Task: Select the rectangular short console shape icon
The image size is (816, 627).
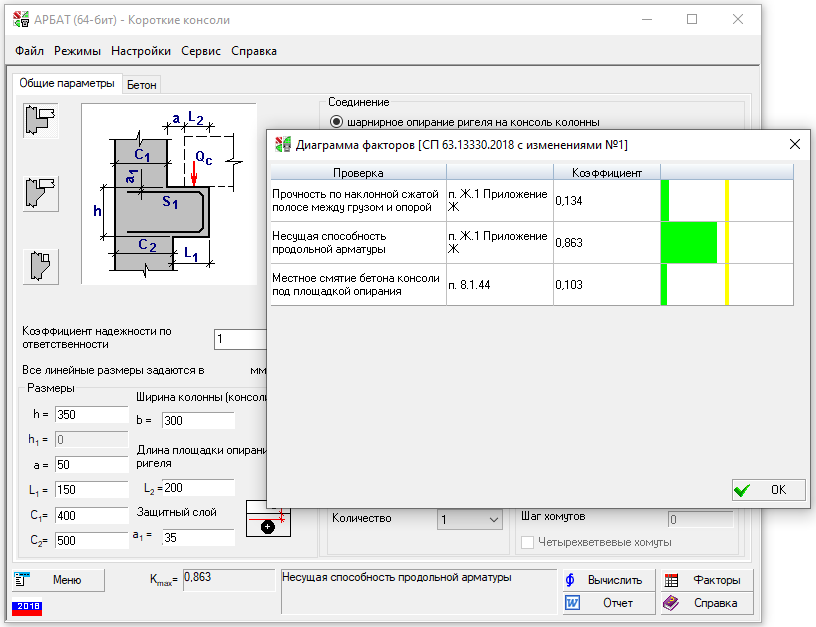Action: click(41, 120)
